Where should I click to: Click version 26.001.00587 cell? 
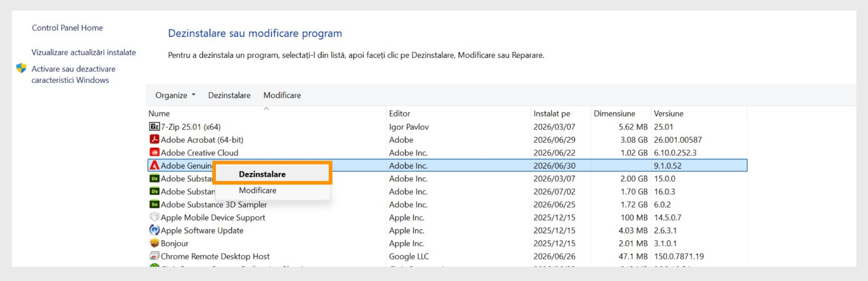[x=678, y=140]
